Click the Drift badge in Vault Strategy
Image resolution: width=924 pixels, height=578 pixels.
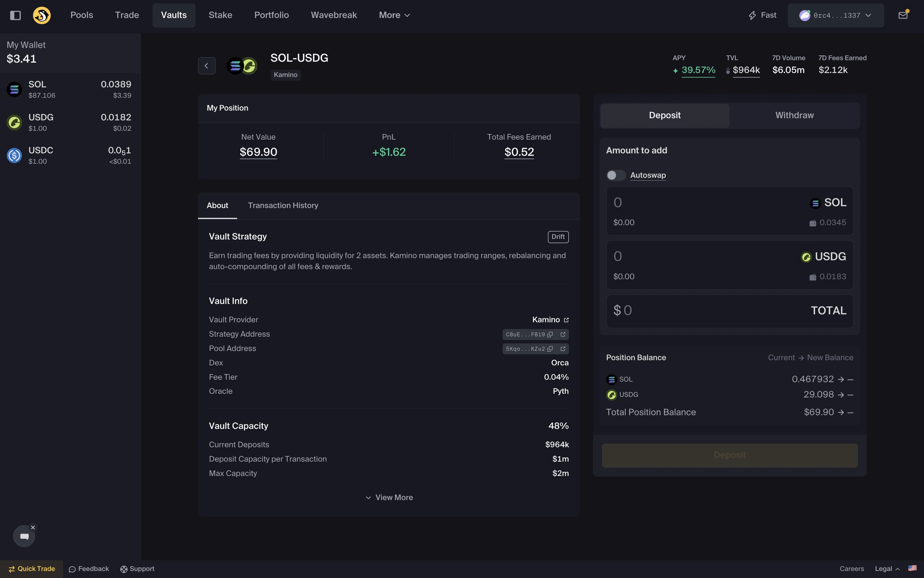pyautogui.click(x=558, y=237)
